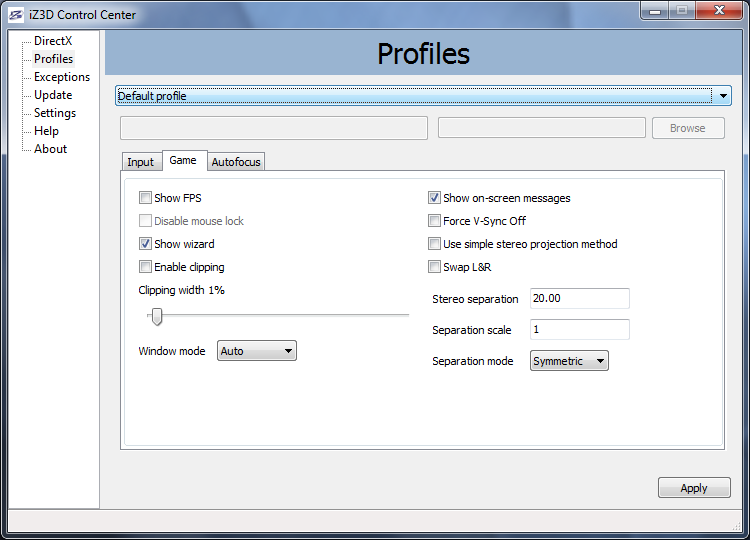This screenshot has width=750, height=540.
Task: Click the iZ3D app icon in title bar
Action: 15,15
